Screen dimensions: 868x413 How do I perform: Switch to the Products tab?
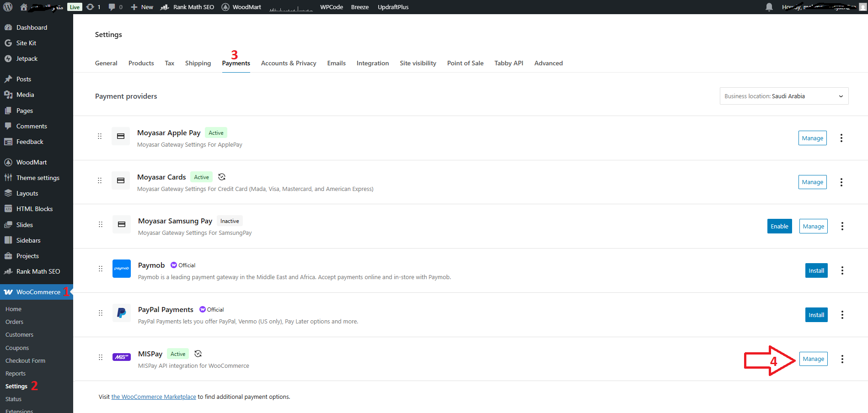(141, 63)
